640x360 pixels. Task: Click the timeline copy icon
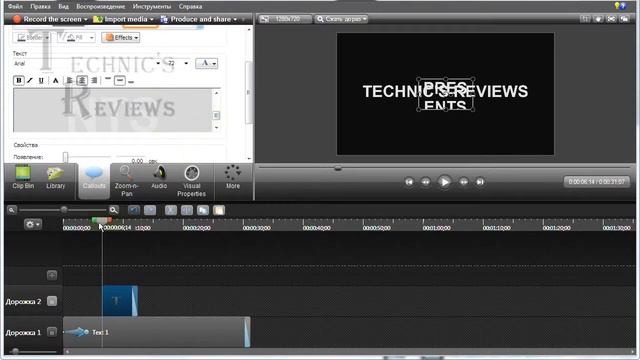(x=203, y=210)
